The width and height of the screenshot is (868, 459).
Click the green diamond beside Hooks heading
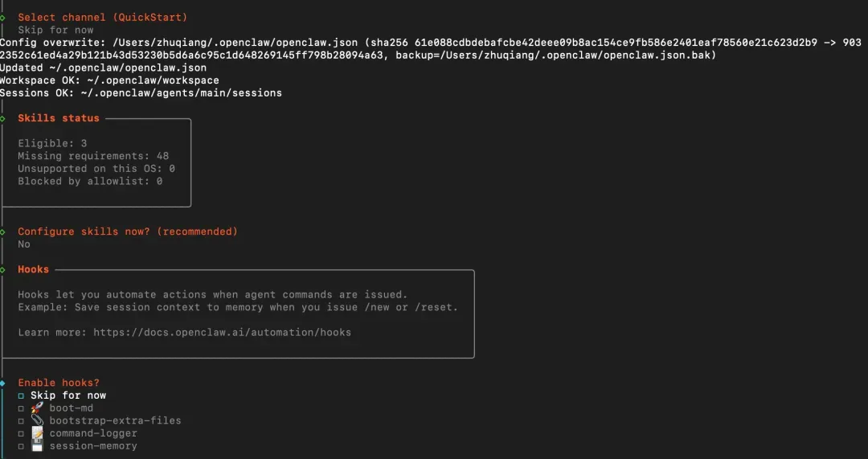tap(2, 269)
